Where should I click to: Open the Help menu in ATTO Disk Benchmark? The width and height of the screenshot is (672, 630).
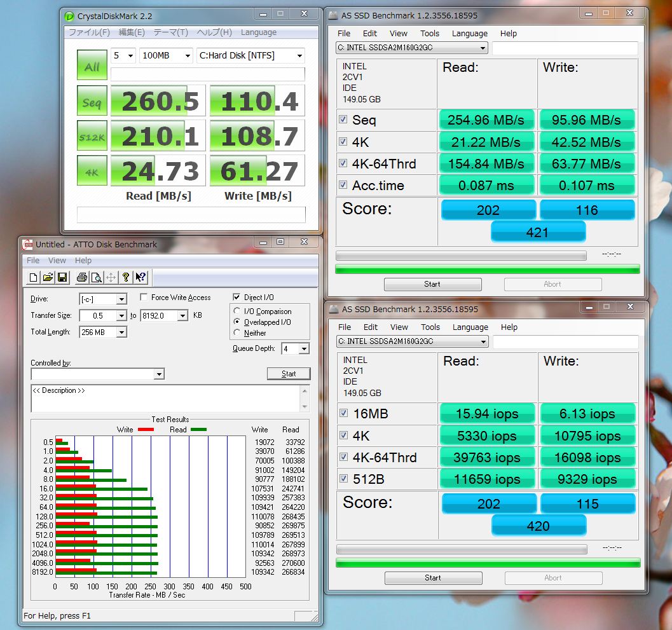(83, 261)
